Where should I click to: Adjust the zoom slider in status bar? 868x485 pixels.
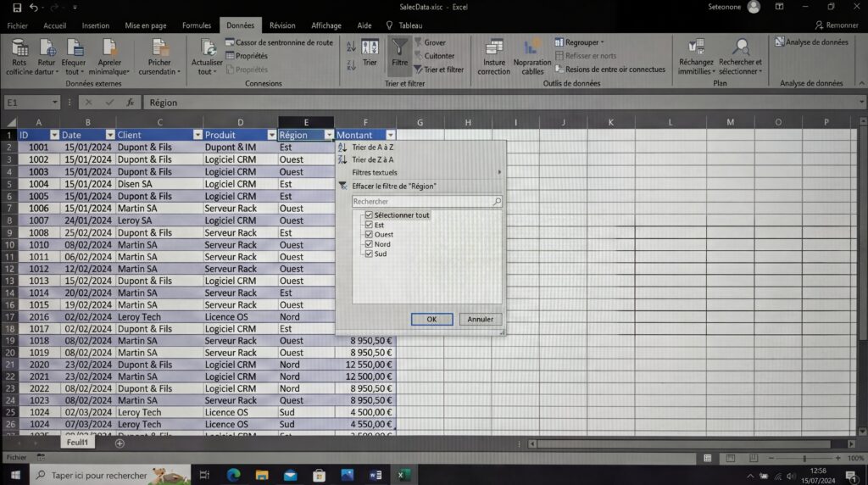(x=804, y=458)
